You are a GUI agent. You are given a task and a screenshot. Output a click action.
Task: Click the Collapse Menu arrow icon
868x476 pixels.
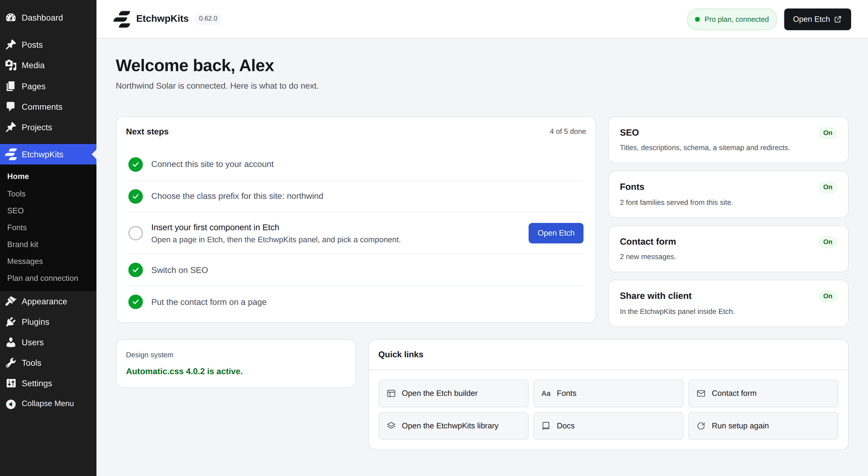pos(11,404)
